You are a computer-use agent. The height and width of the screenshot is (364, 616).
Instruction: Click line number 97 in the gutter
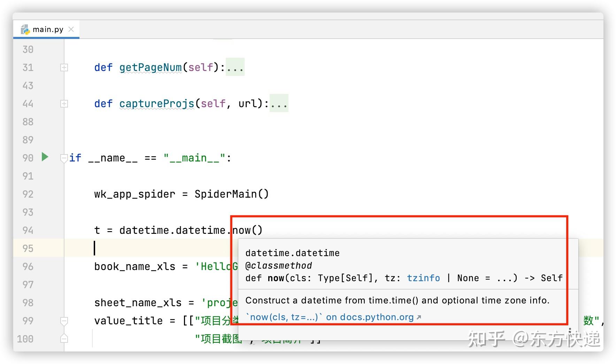28,285
